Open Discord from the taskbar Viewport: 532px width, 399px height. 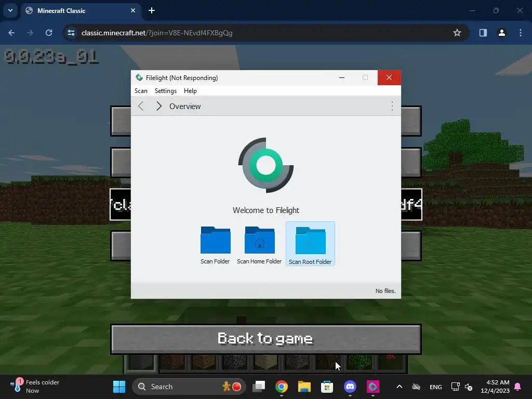[x=350, y=387]
